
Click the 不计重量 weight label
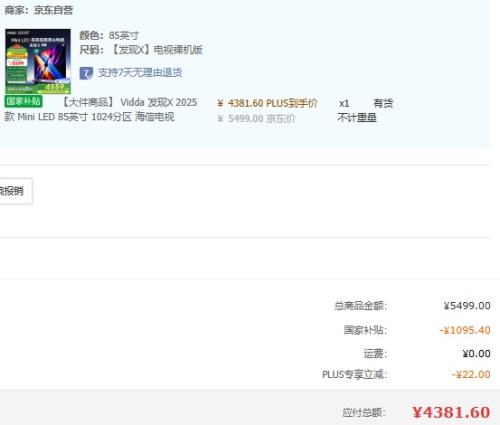click(x=357, y=118)
